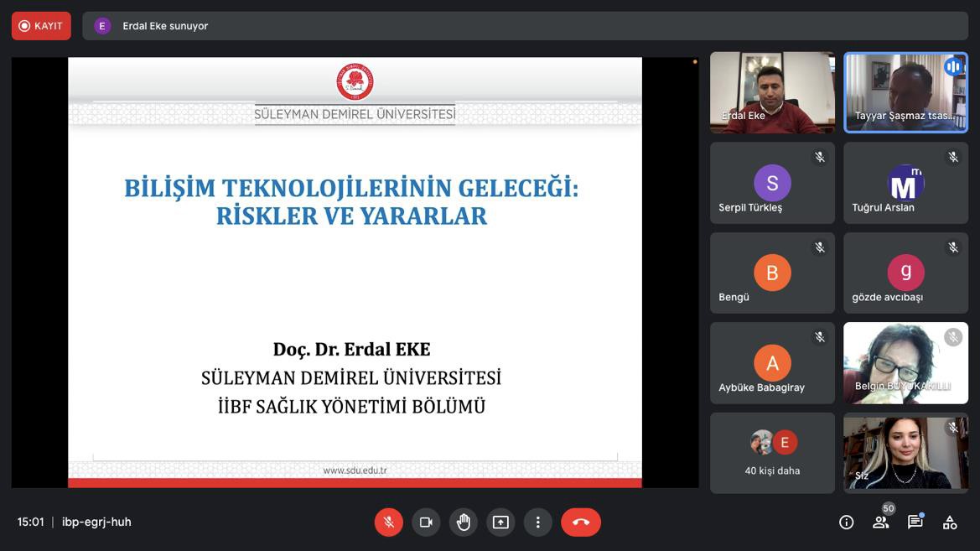Click the muted mic icon on your Siz tile

coord(953,428)
